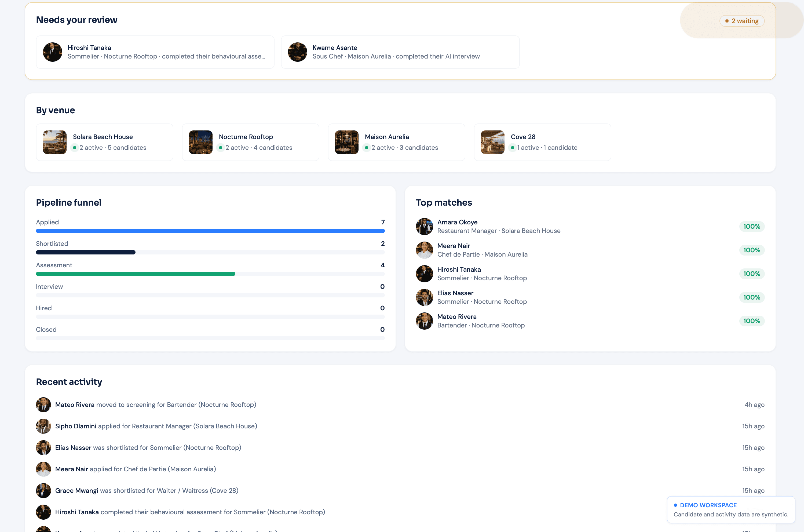Click '2 active · 3 candidates' under Maison Aurelia

pos(404,148)
